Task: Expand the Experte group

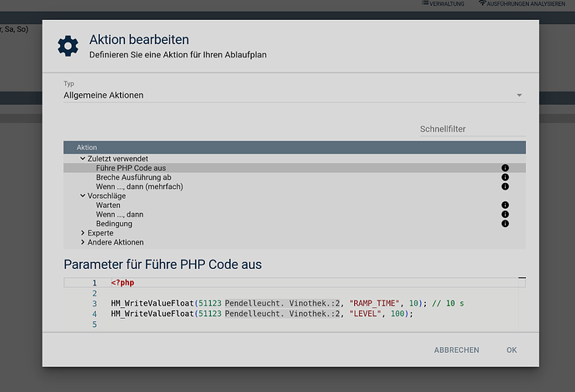Action: click(x=82, y=233)
